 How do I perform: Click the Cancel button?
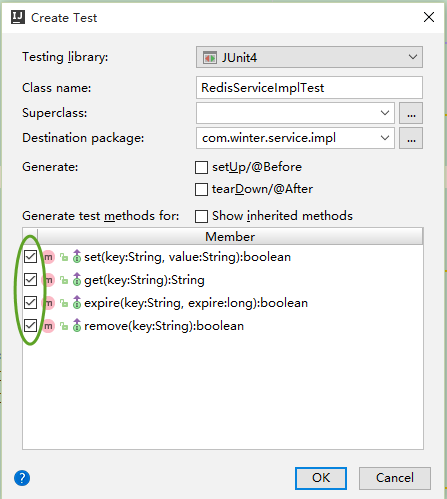click(x=395, y=478)
